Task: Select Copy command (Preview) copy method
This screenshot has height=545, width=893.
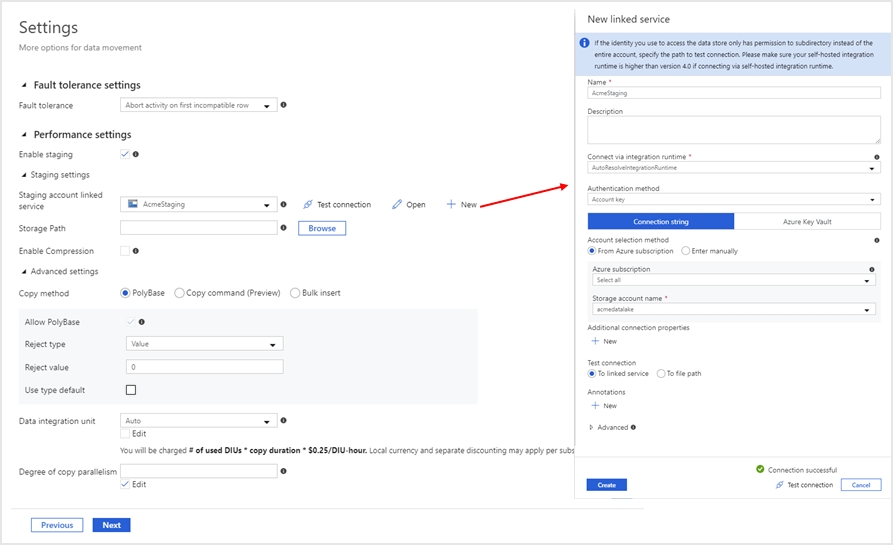Action: 179,293
